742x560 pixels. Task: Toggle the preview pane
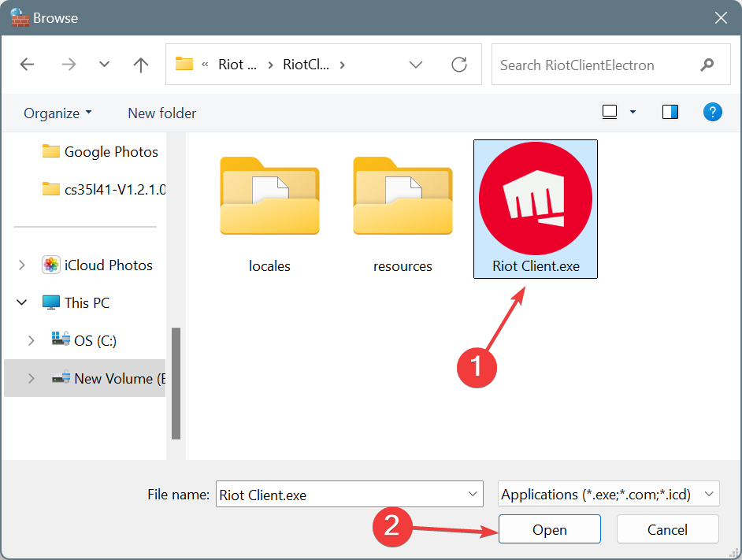click(670, 112)
